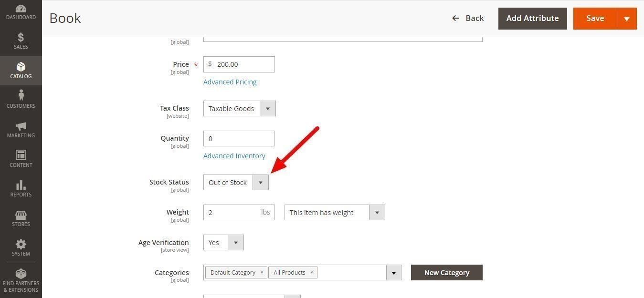644x298 pixels.
Task: Expand the Stock Status dropdown
Action: click(x=260, y=183)
